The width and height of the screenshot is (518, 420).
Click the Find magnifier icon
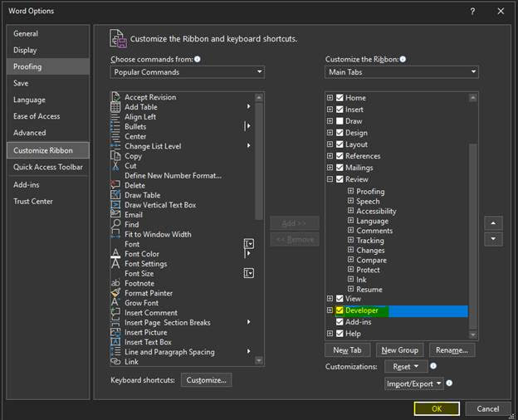(x=115, y=225)
